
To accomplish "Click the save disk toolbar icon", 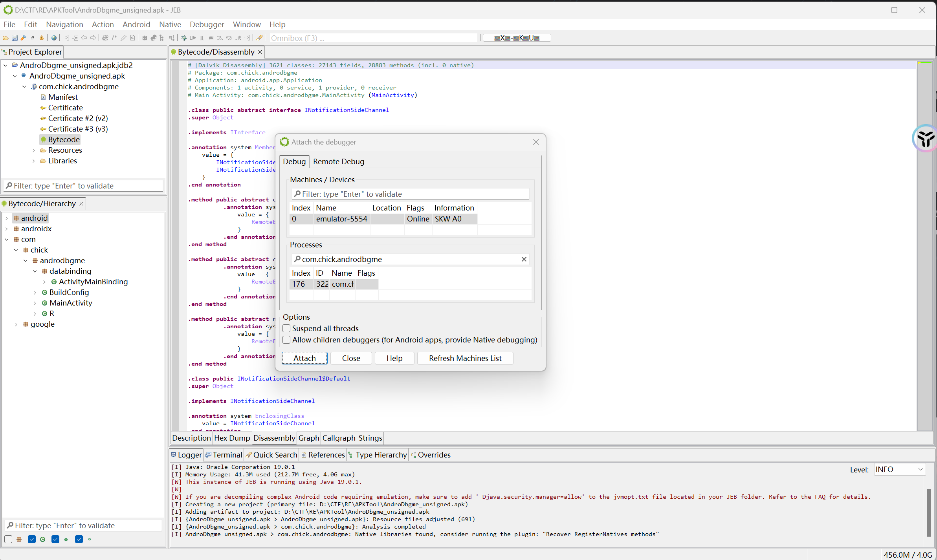I will 15,38.
